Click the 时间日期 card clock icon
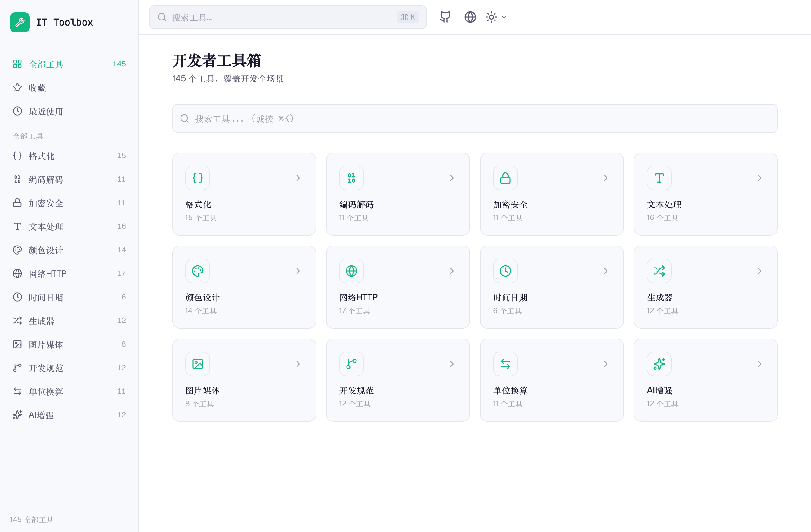The width and height of the screenshot is (811, 532). coord(505,271)
